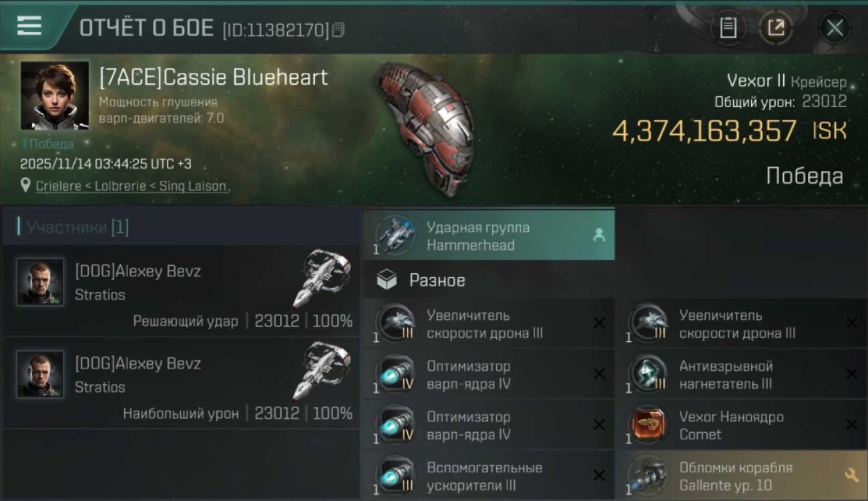
Task: Open the Crielere location link
Action: point(131,186)
